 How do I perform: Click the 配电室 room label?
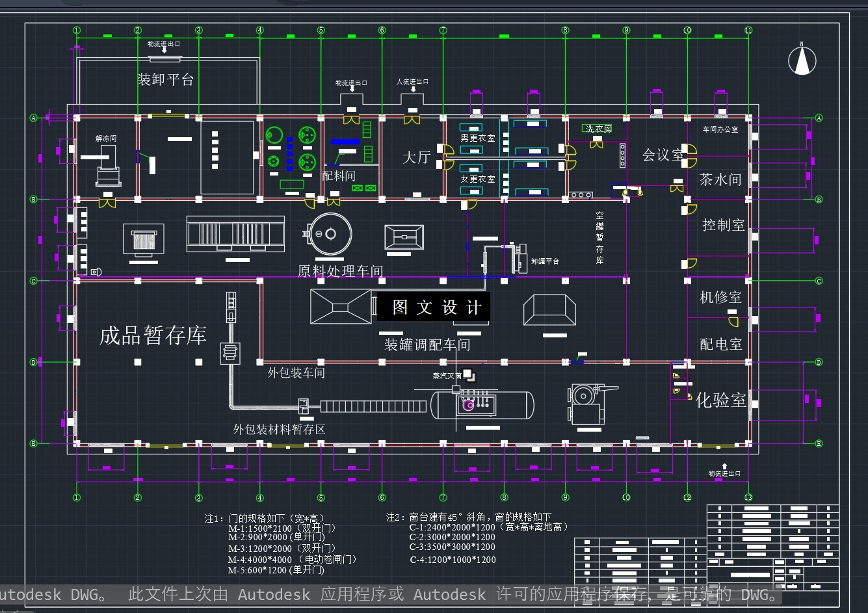point(721,345)
